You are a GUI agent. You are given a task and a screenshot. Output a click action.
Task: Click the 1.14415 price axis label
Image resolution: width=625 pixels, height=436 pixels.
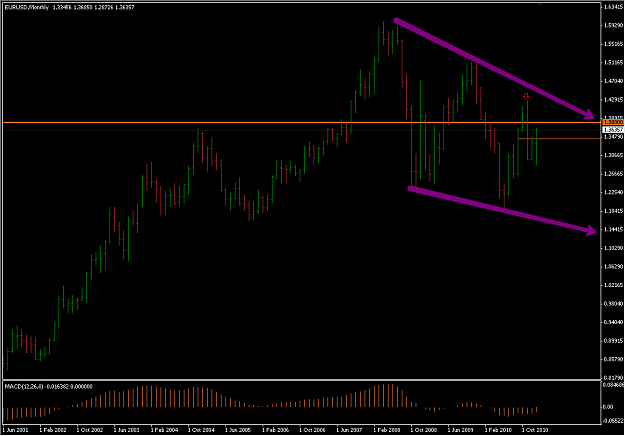click(613, 229)
